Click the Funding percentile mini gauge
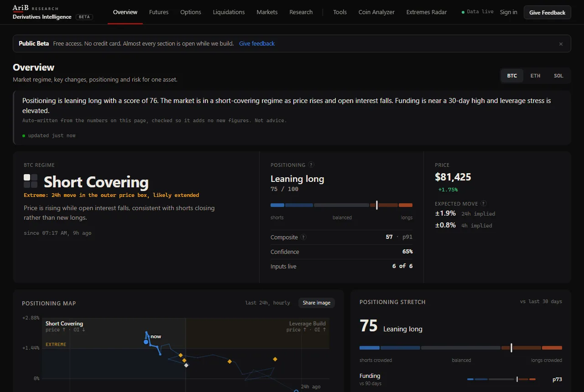 tap(501, 379)
